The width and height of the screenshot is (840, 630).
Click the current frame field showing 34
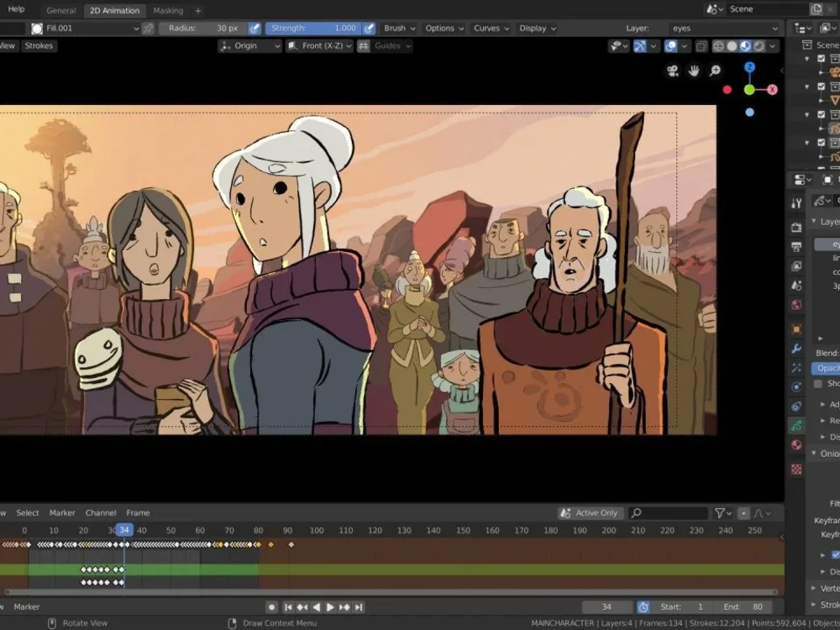point(606,607)
